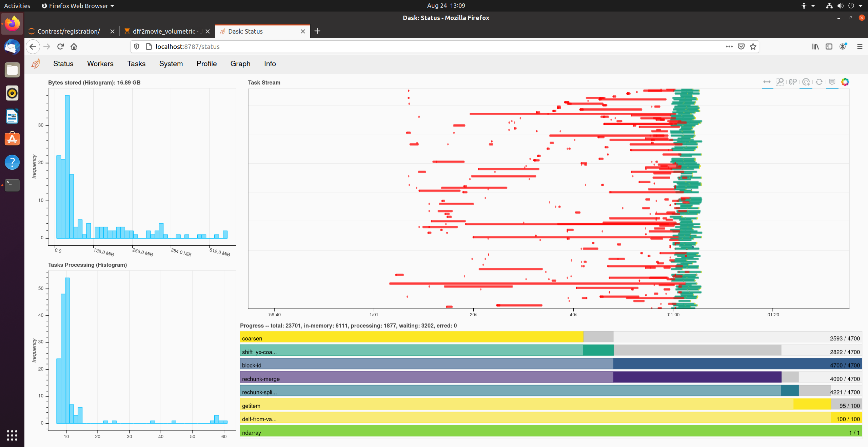Select the wheel zoom tool
Screen dimensions: 868x447
(793, 82)
